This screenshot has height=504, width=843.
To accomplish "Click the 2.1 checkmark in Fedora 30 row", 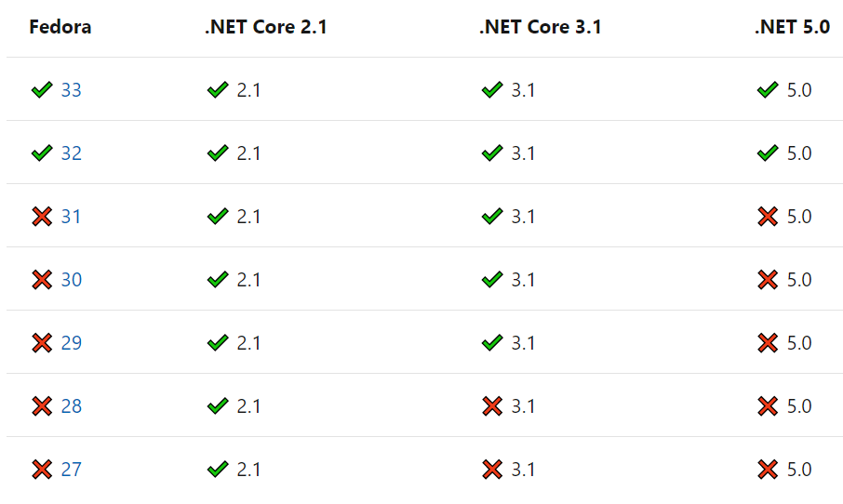I will (218, 279).
